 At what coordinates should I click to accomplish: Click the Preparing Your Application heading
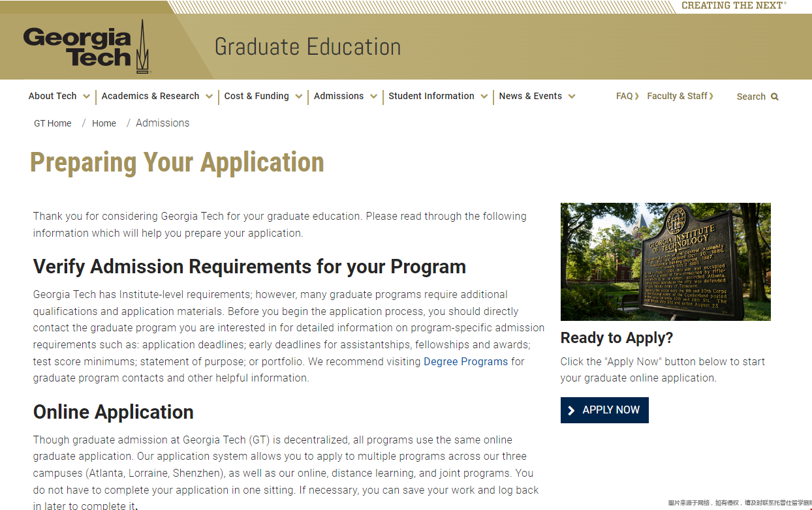[x=177, y=162]
